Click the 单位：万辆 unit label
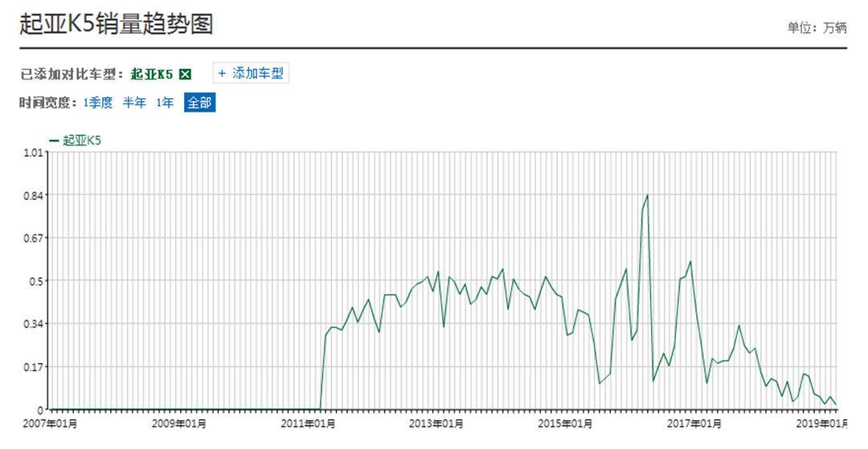Screen dimensions: 868x449 coord(817,27)
